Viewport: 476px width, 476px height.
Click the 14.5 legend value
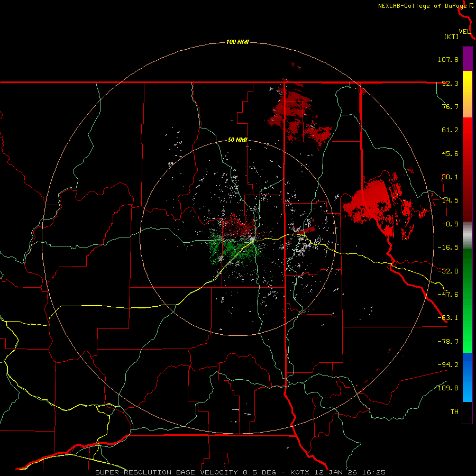click(450, 200)
